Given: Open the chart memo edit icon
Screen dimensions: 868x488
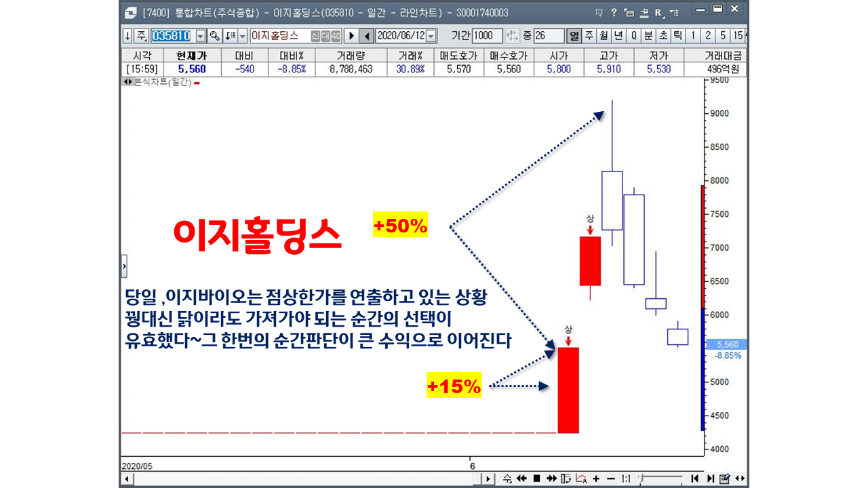Looking at the screenshot, I should (x=724, y=479).
